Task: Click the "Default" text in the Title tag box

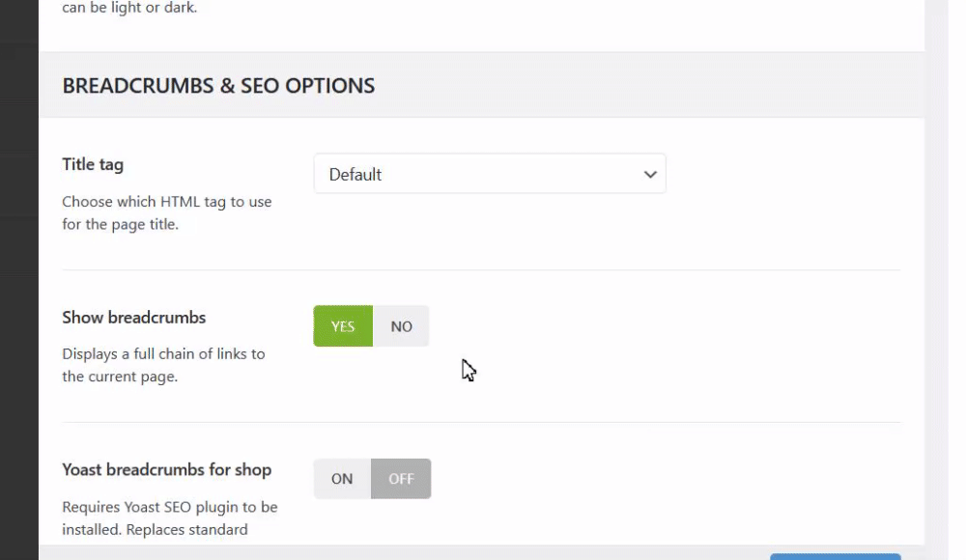Action: coord(355,175)
